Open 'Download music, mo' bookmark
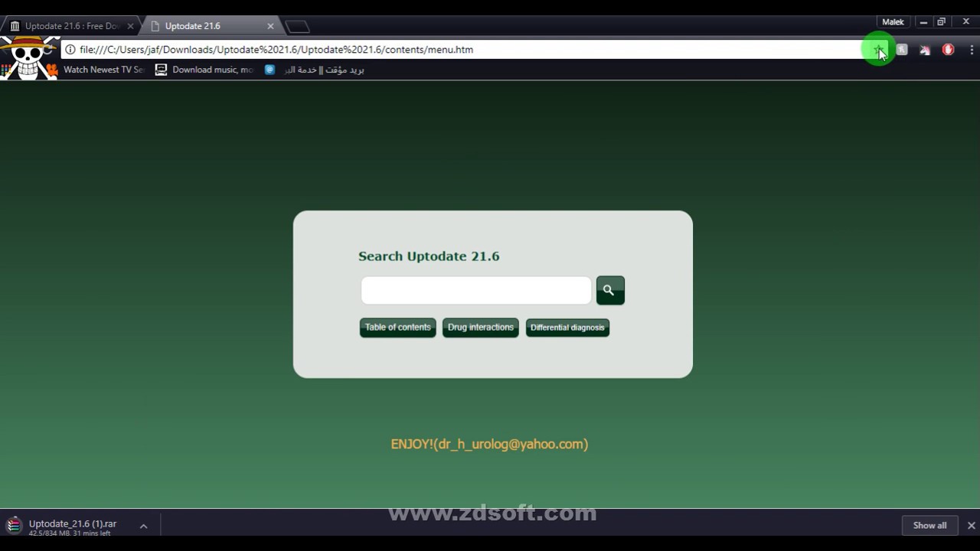 [x=204, y=70]
